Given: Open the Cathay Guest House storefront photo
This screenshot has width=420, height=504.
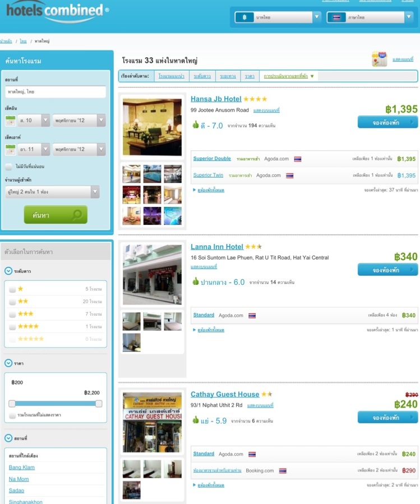Looking at the screenshot, I should (x=152, y=422).
